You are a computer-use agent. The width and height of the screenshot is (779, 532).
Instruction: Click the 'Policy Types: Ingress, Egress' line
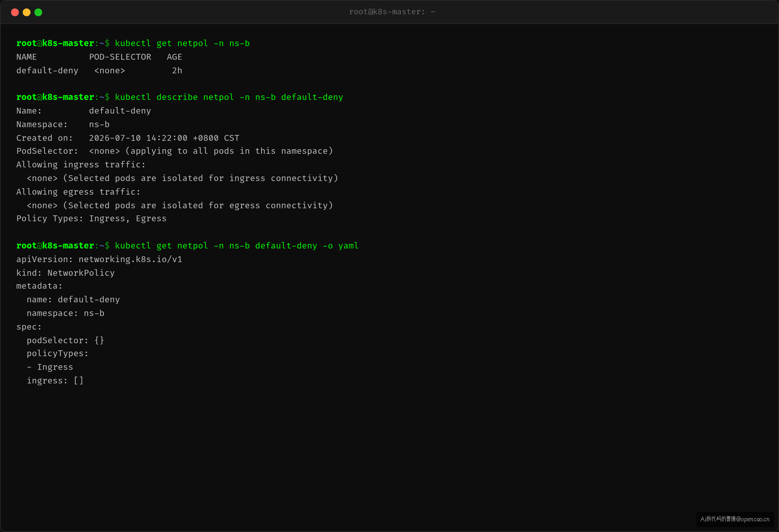92,219
